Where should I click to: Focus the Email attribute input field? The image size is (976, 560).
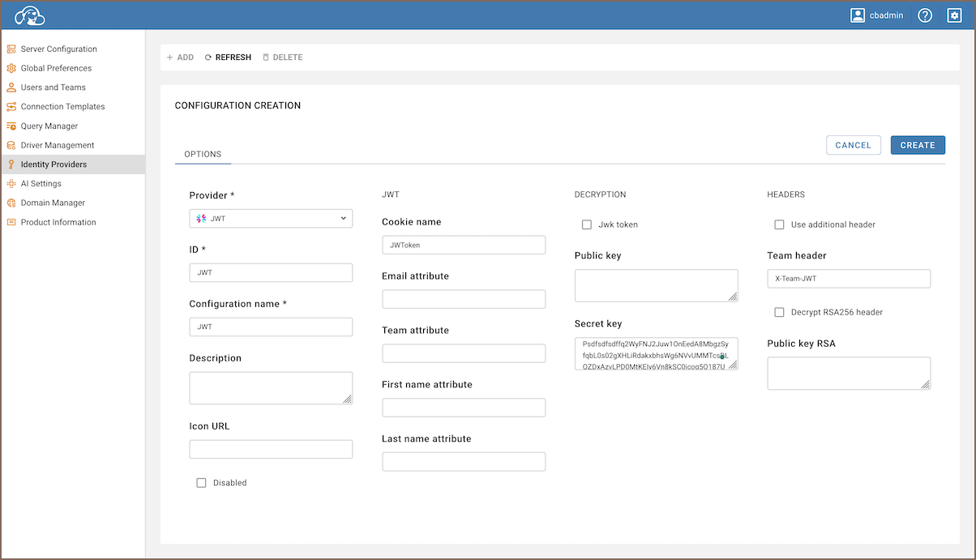coord(464,299)
